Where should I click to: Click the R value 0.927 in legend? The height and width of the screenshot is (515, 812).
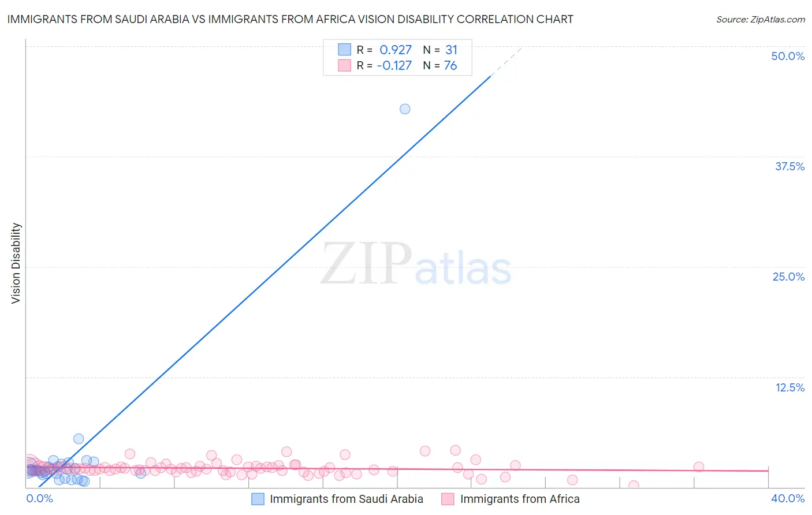click(396, 50)
